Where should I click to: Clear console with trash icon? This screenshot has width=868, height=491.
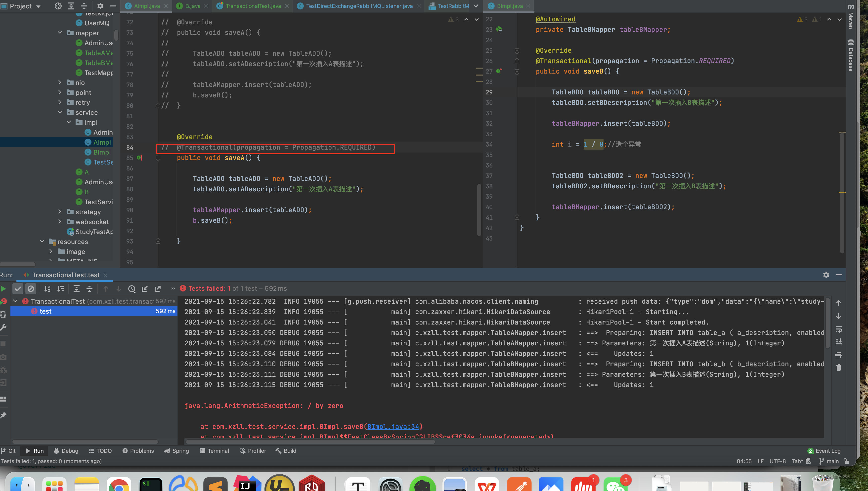point(839,368)
